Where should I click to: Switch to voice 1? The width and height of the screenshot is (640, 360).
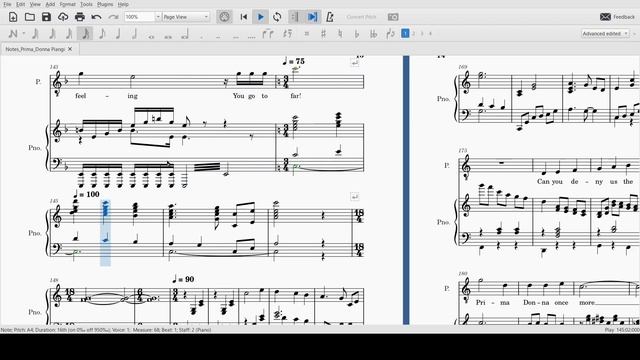point(405,33)
